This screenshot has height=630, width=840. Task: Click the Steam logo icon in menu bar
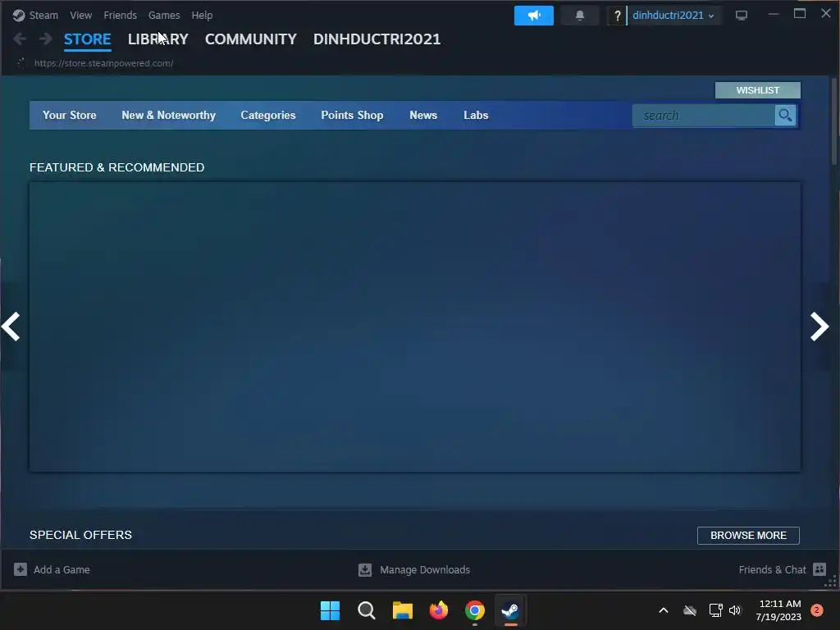pos(19,16)
